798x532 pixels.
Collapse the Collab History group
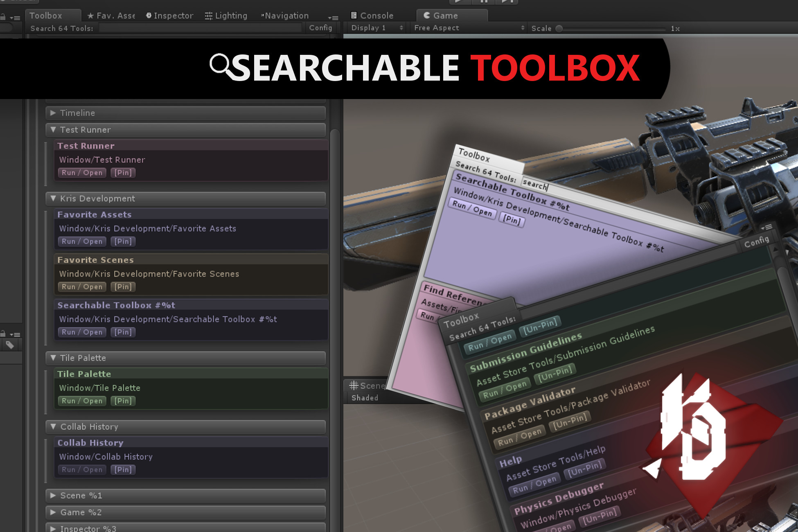click(x=186, y=427)
